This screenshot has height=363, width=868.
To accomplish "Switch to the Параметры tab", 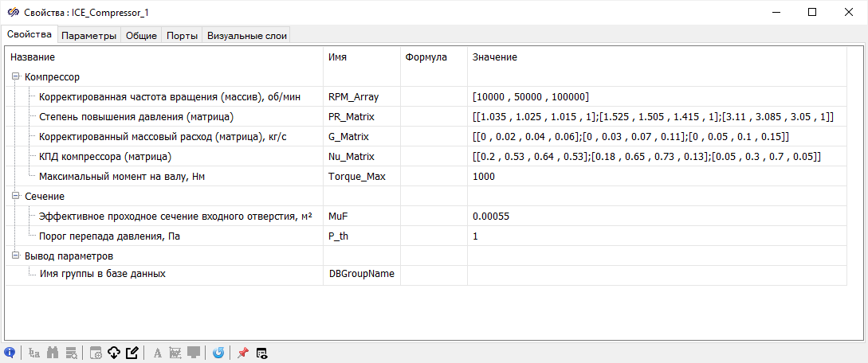I will pos(89,35).
